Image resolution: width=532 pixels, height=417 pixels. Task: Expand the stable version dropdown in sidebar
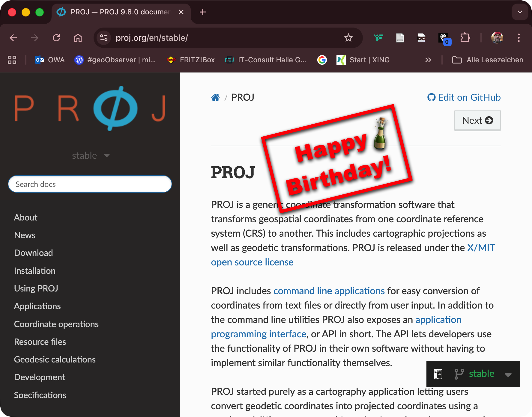(x=91, y=155)
